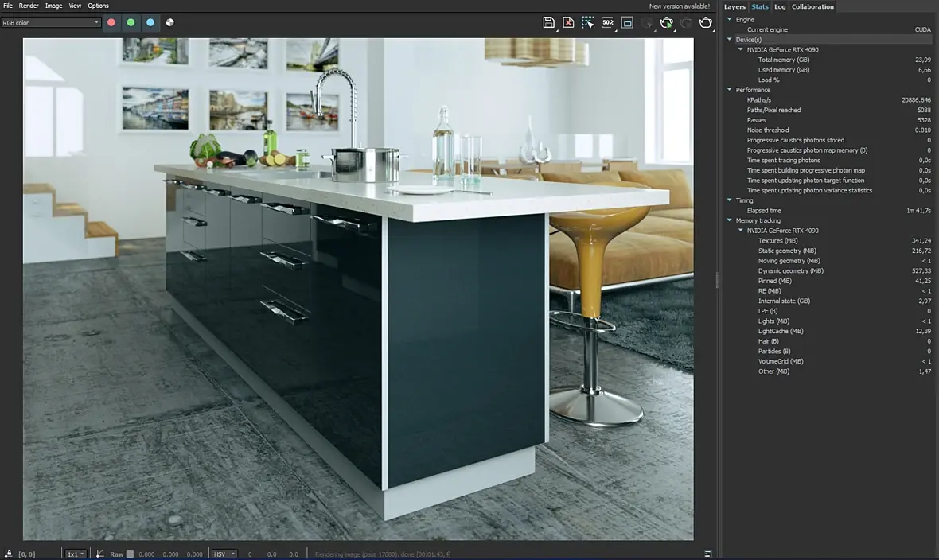The height and width of the screenshot is (560, 939).
Task: Activate the region render selection tool
Action: 588,22
